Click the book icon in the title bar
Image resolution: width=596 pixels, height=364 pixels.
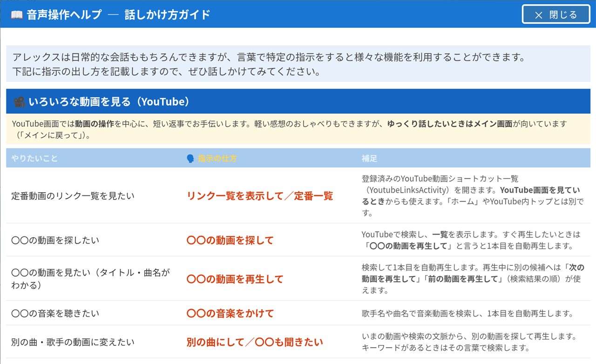click(17, 15)
